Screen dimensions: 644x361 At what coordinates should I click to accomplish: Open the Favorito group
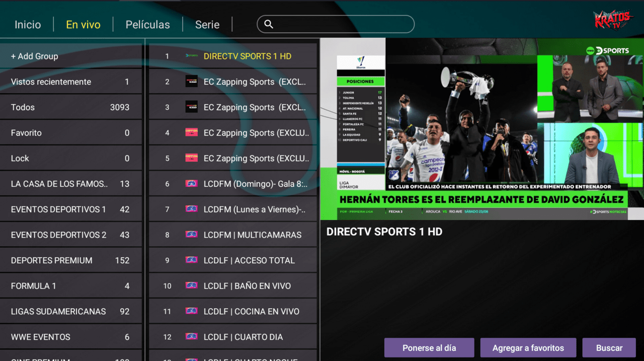[x=71, y=132]
